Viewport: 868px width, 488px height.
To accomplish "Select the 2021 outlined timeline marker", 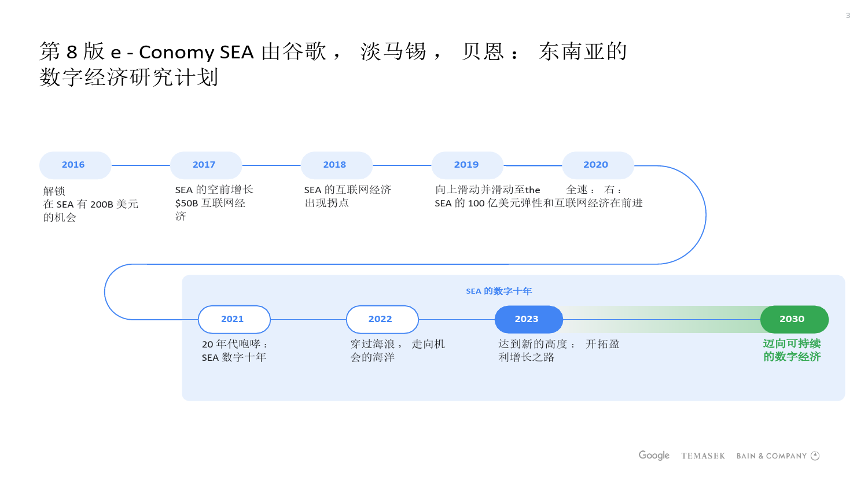I will pyautogui.click(x=234, y=319).
